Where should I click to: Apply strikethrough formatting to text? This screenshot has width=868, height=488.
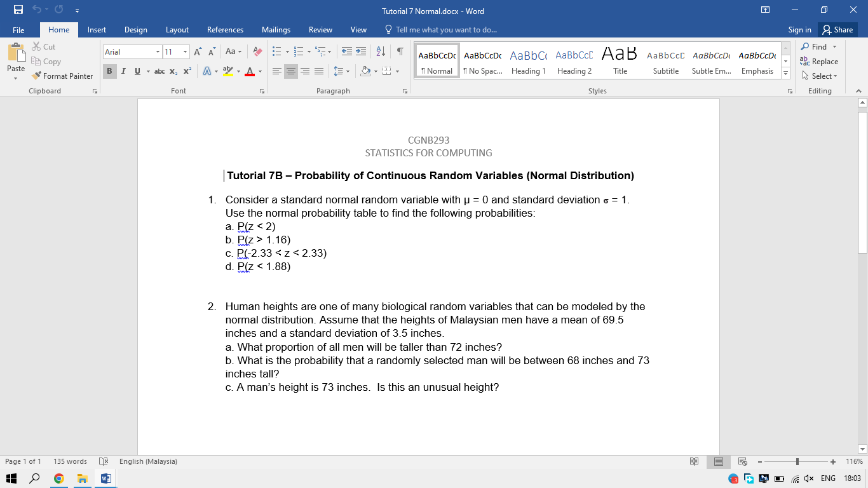point(160,71)
